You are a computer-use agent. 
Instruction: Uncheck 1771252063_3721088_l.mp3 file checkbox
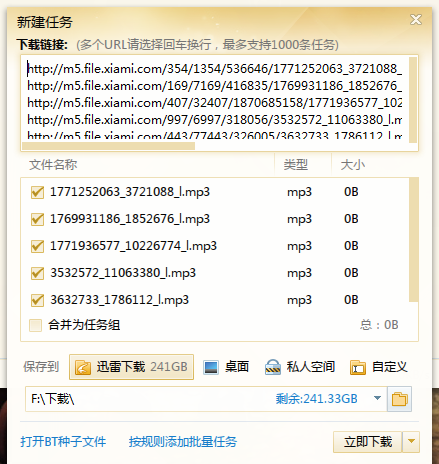37,192
